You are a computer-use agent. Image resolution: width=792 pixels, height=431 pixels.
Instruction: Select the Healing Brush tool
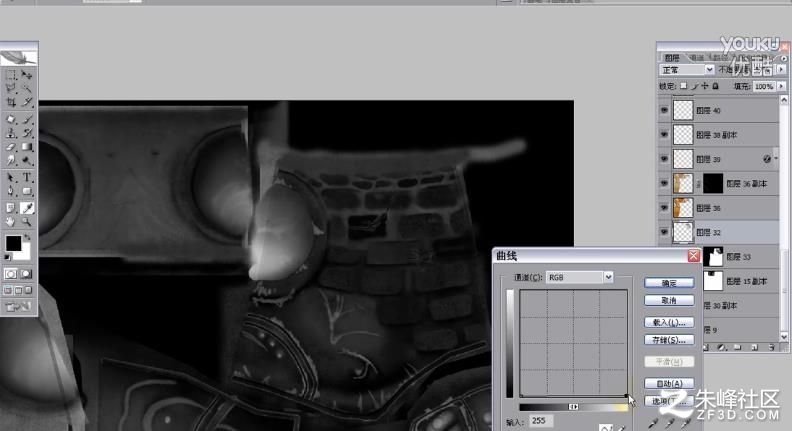(x=11, y=119)
